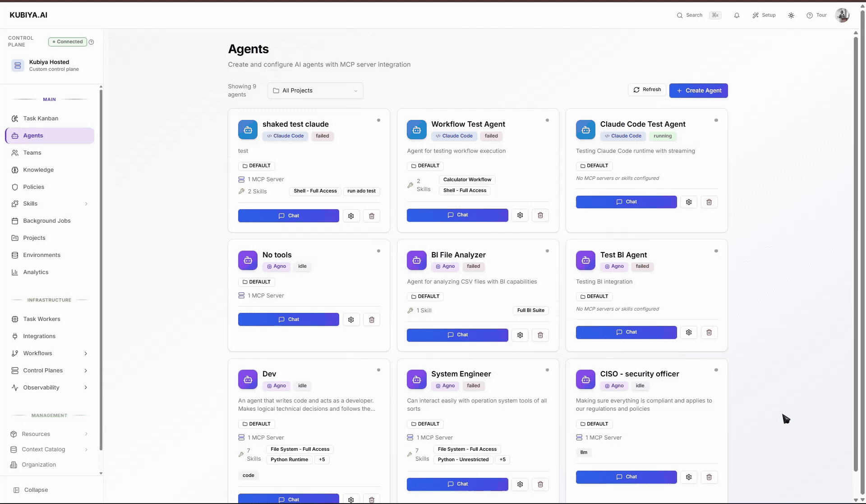Toggle the light/dark theme sun icon

(791, 15)
